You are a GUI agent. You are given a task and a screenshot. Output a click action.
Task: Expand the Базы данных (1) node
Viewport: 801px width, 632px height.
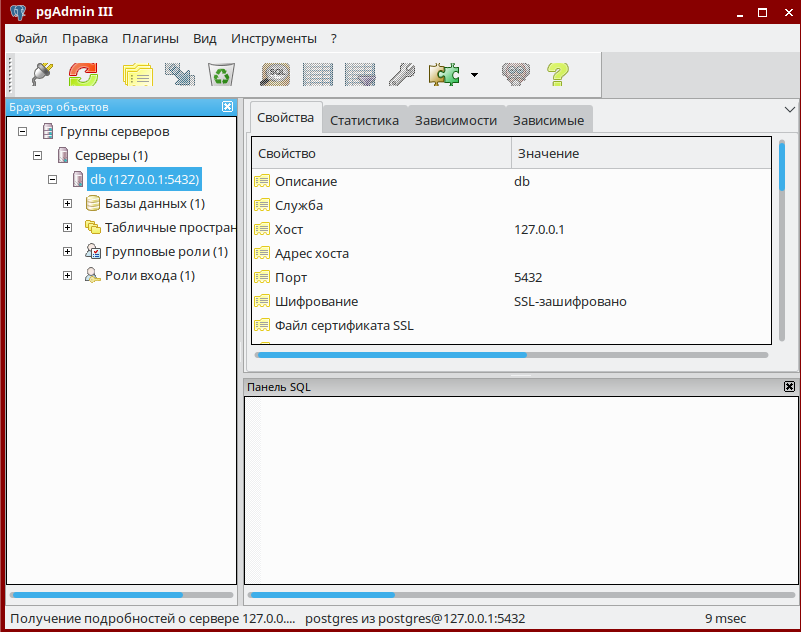tap(67, 204)
